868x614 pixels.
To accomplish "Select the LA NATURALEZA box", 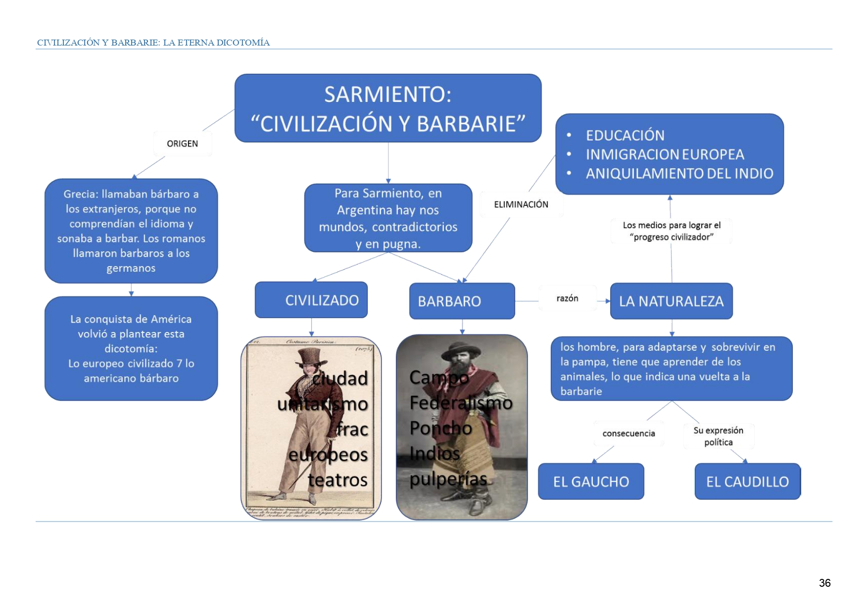I will pyautogui.click(x=671, y=301).
